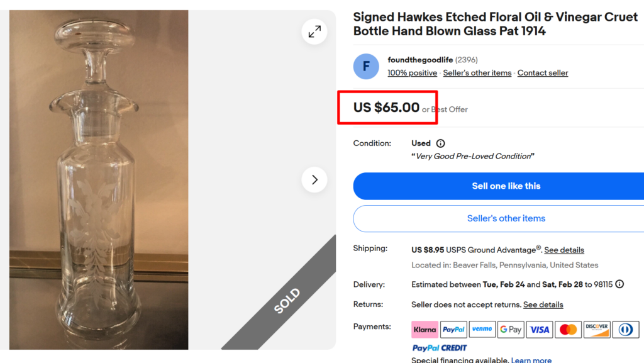Open the condition info icon

[x=440, y=143]
